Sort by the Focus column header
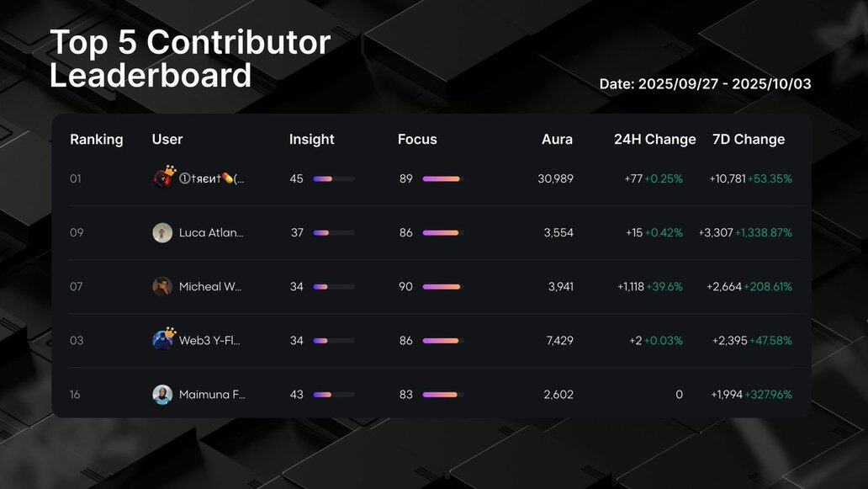Viewport: 868px width, 489px height. tap(417, 140)
